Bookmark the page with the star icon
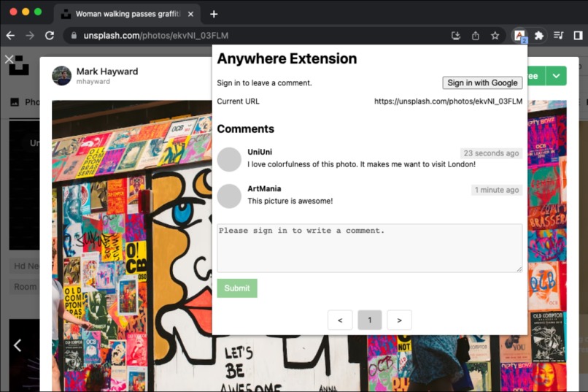Image resolution: width=588 pixels, height=392 pixels. 495,36
